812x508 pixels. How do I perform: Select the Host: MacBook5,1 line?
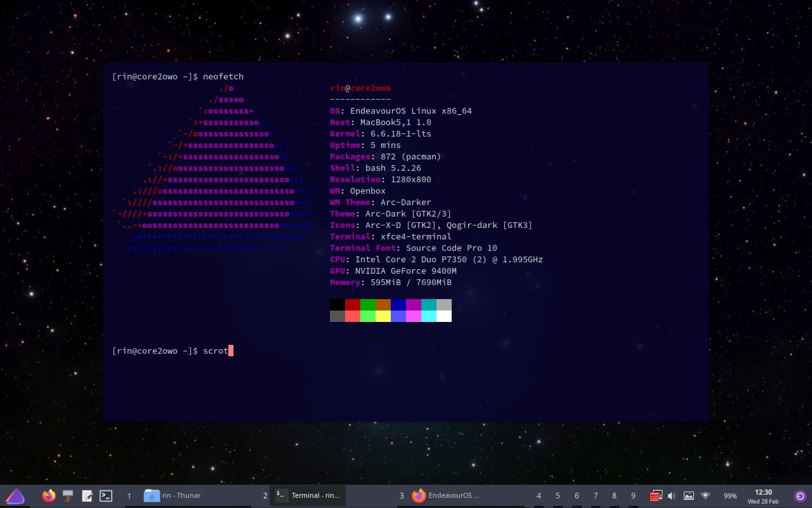381,122
